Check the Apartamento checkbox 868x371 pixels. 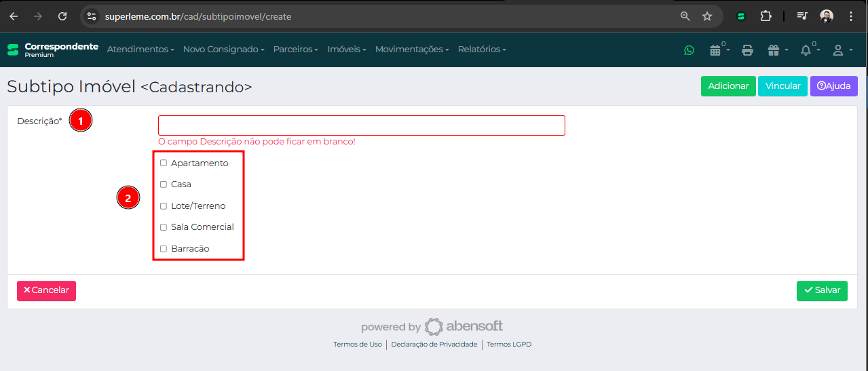tap(164, 163)
